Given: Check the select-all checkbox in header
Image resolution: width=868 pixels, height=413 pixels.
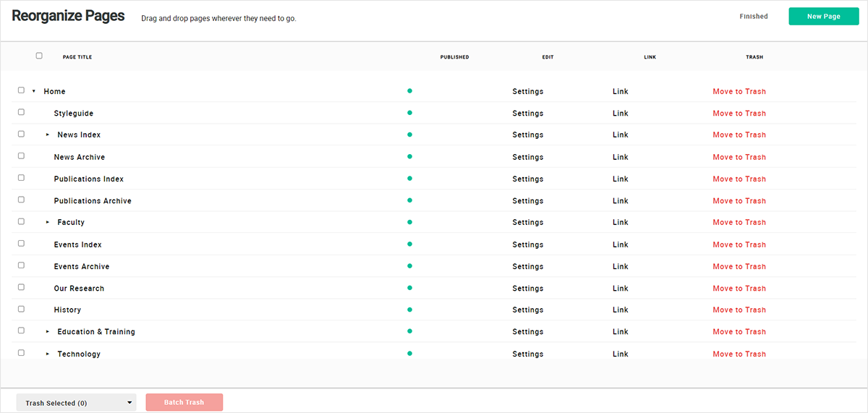Looking at the screenshot, I should click(x=39, y=56).
